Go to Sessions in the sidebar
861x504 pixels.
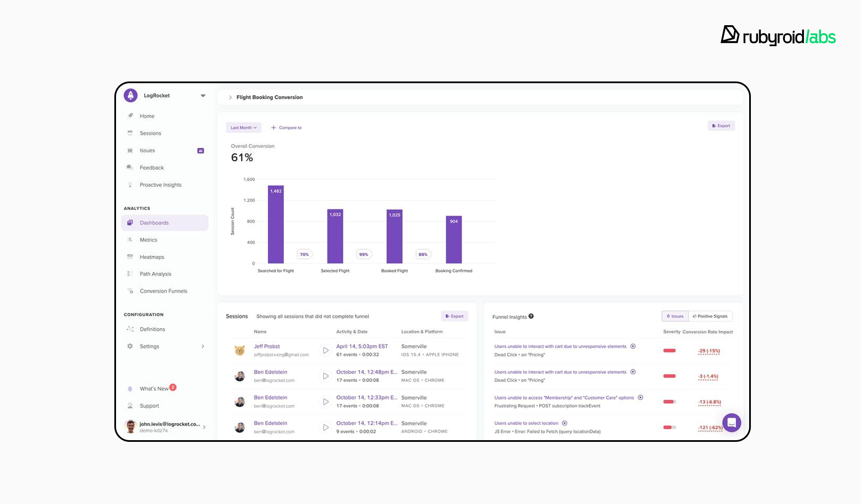(x=150, y=133)
